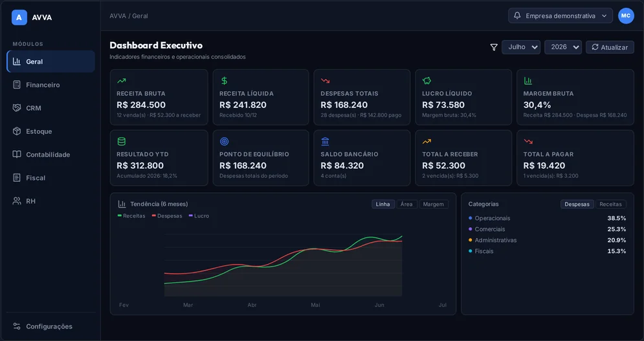Open Configurações settings

pos(51,326)
